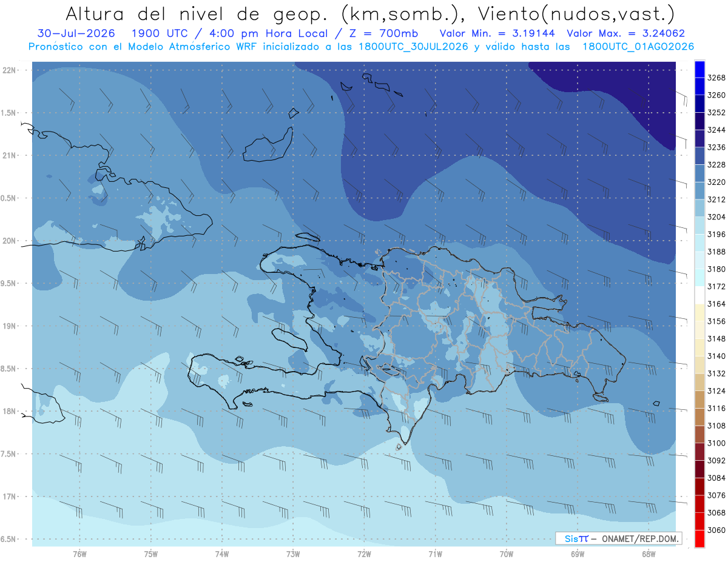Click the '0.5N' latitude label
Viewport: 728px width, 562px height.
pos(8,198)
